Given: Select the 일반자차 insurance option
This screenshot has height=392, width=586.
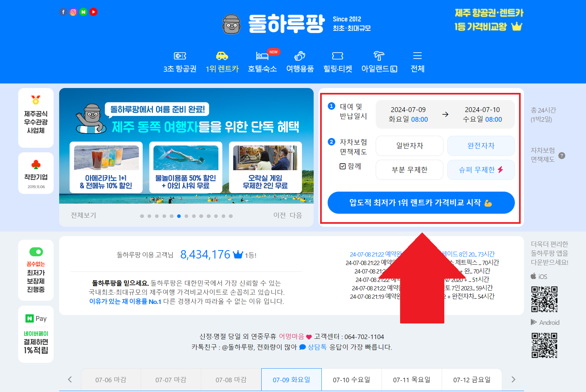Looking at the screenshot, I should pyautogui.click(x=409, y=146).
